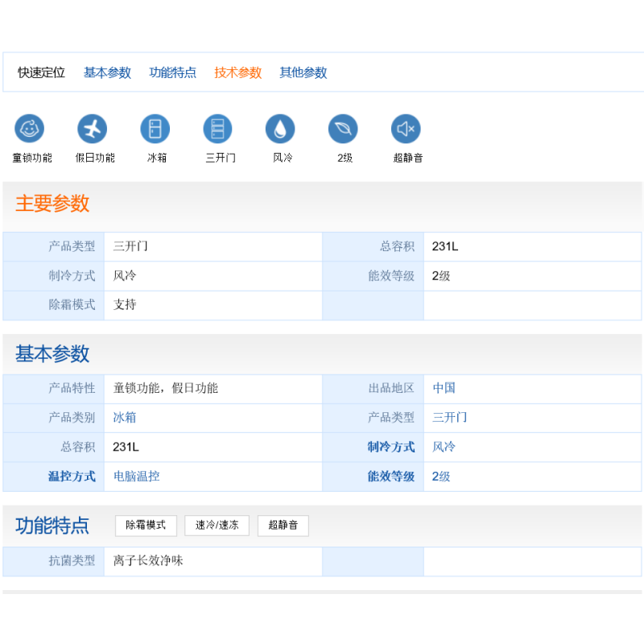644x644 pixels.
Task: Click the 电脑温控 temperature control link
Action: click(x=136, y=476)
